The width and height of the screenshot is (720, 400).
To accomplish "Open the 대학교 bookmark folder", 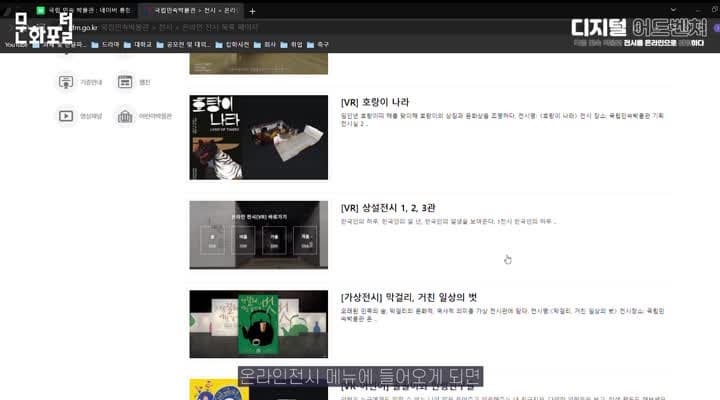I will click(x=138, y=45).
